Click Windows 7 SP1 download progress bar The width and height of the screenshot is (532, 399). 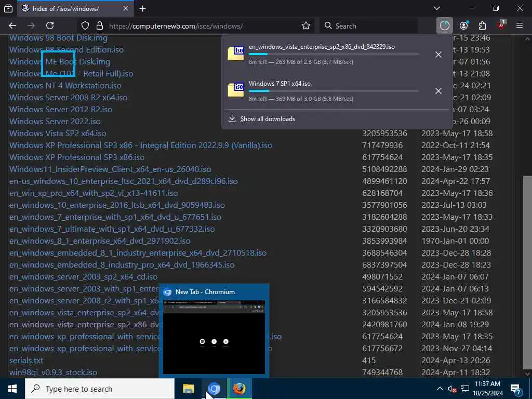point(334,91)
